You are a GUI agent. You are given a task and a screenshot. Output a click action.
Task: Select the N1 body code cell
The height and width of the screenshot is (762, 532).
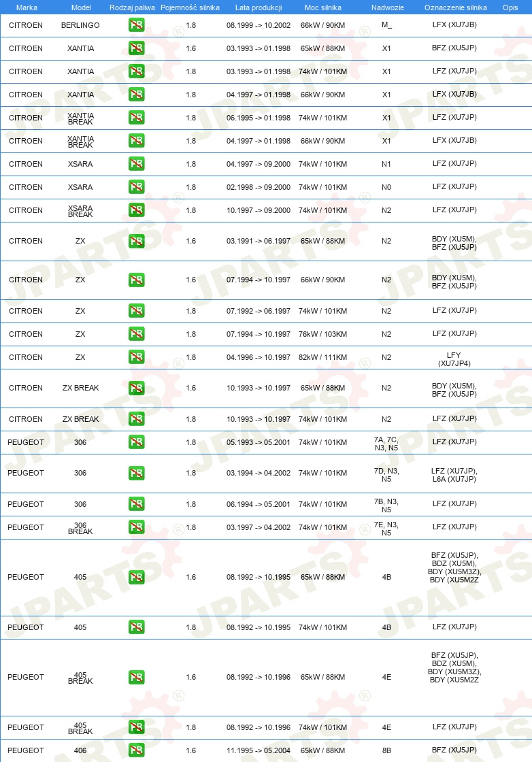coord(386,164)
